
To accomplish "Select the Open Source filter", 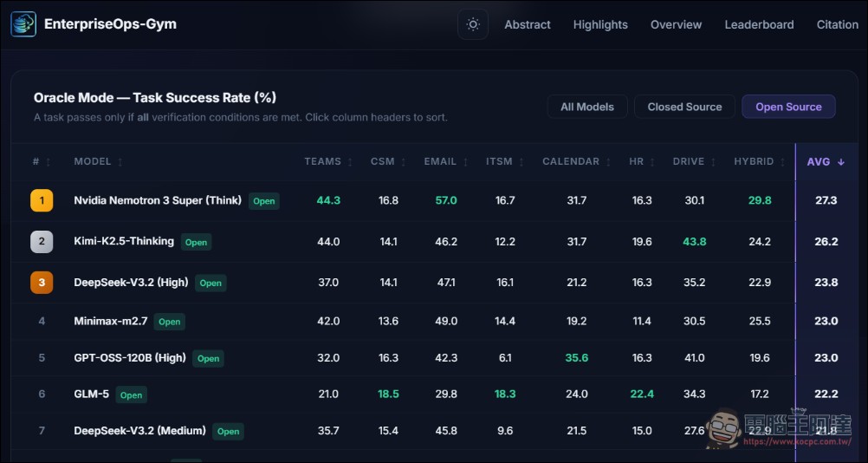I will (x=788, y=107).
